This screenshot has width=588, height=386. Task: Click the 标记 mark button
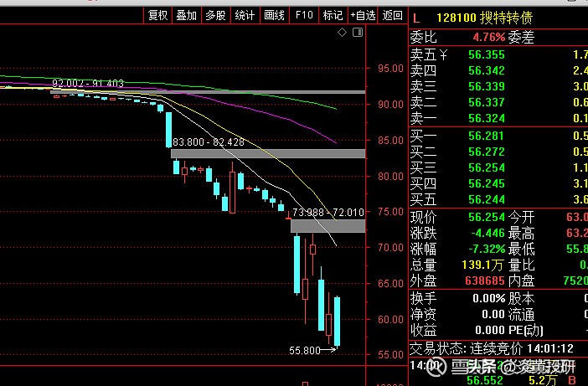(x=333, y=15)
